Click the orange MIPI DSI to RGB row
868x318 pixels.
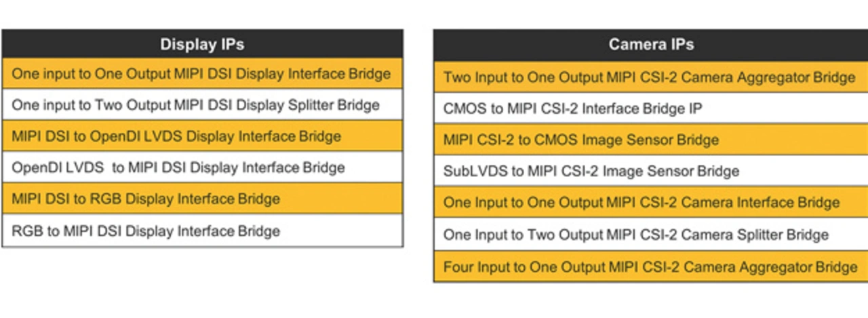202,199
